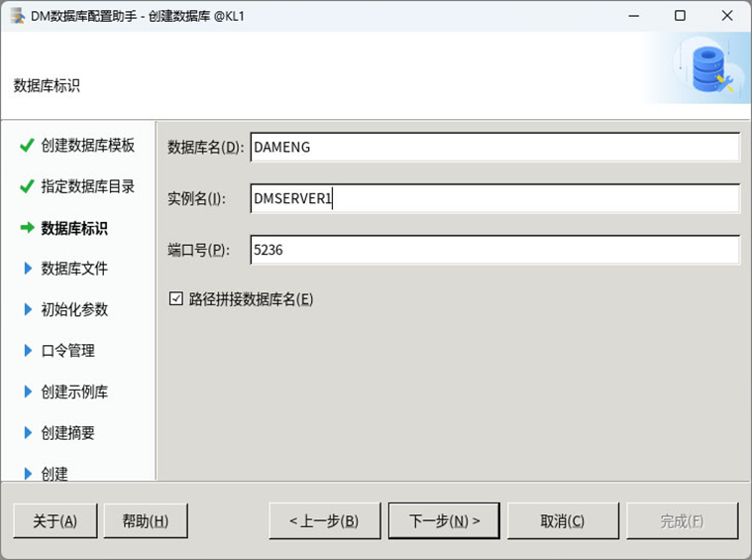
Task: Click the green arrow beside 数据库标识
Action: tap(28, 228)
